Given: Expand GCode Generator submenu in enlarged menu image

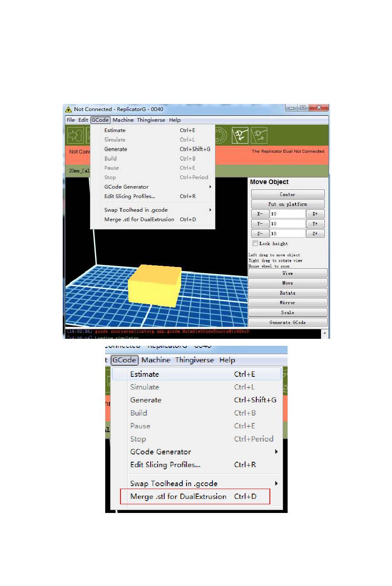Looking at the screenshot, I should [x=276, y=452].
